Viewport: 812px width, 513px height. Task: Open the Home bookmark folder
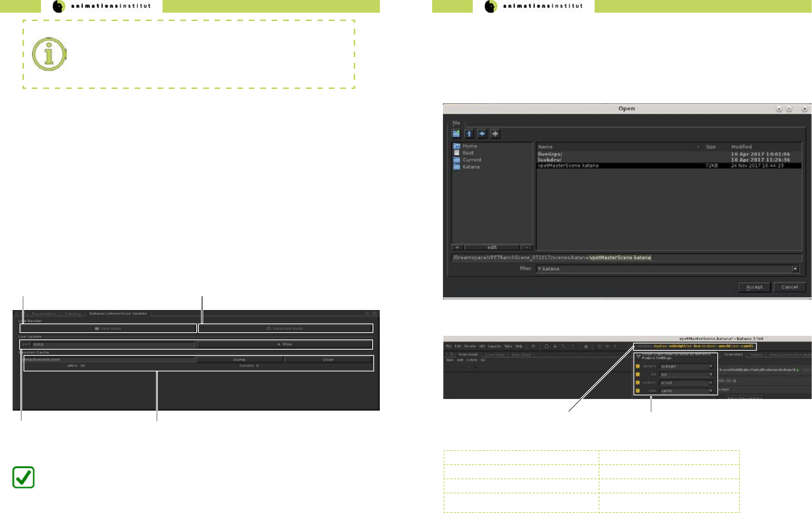pyautogui.click(x=469, y=146)
